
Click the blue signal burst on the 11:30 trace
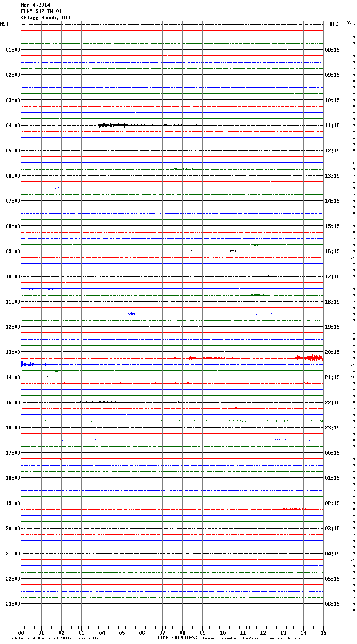131,314
